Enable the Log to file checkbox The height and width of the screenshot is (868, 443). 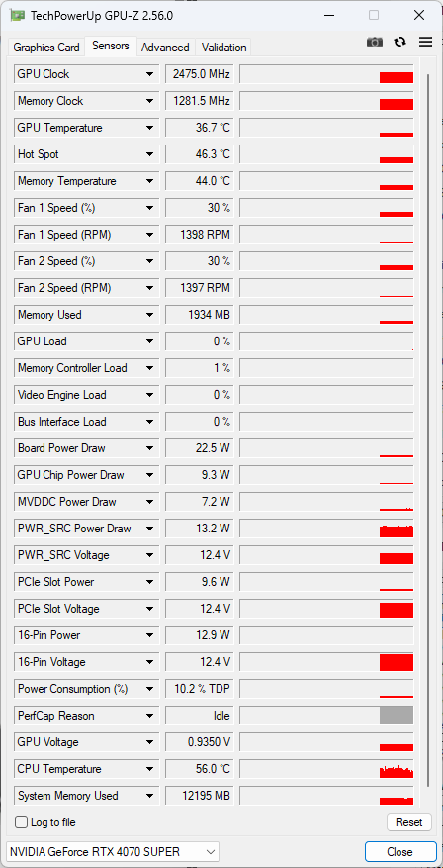click(21, 822)
